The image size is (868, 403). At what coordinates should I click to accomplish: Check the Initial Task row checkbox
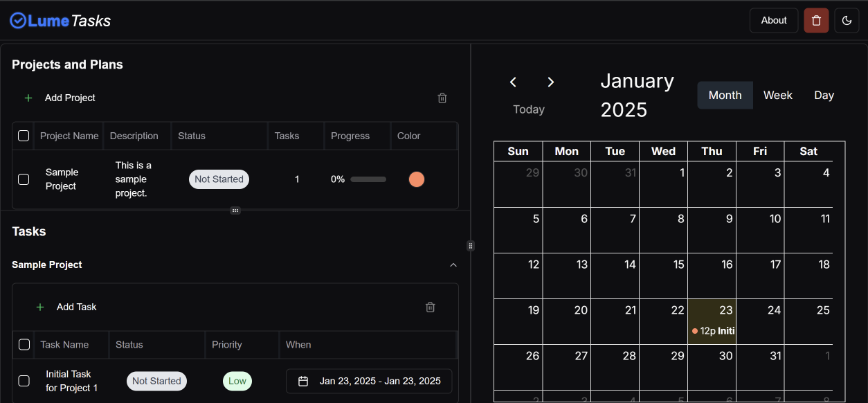(x=24, y=381)
